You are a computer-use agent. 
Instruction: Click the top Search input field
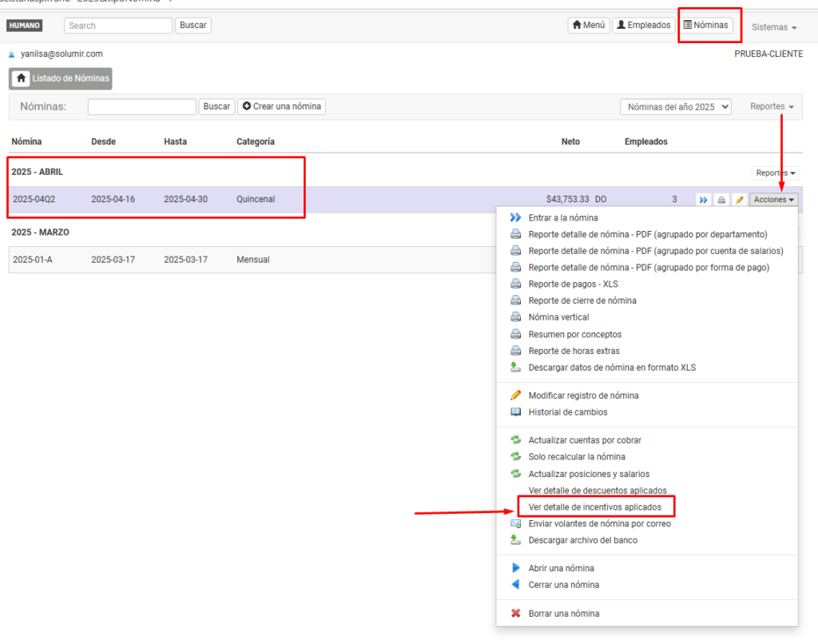coord(118,26)
